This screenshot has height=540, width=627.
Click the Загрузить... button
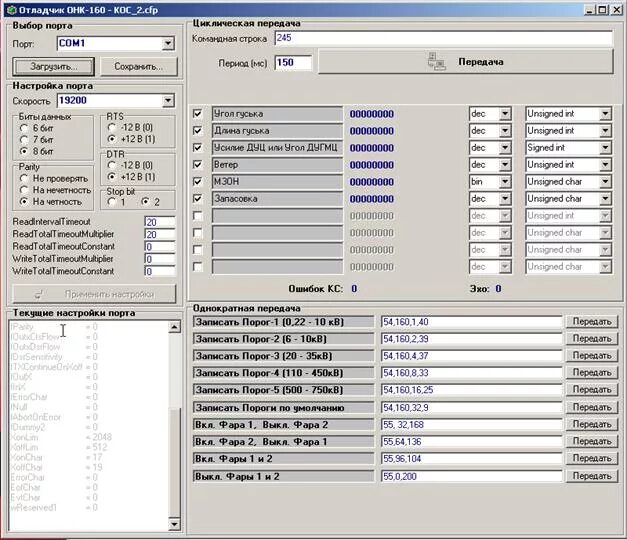pos(54,66)
